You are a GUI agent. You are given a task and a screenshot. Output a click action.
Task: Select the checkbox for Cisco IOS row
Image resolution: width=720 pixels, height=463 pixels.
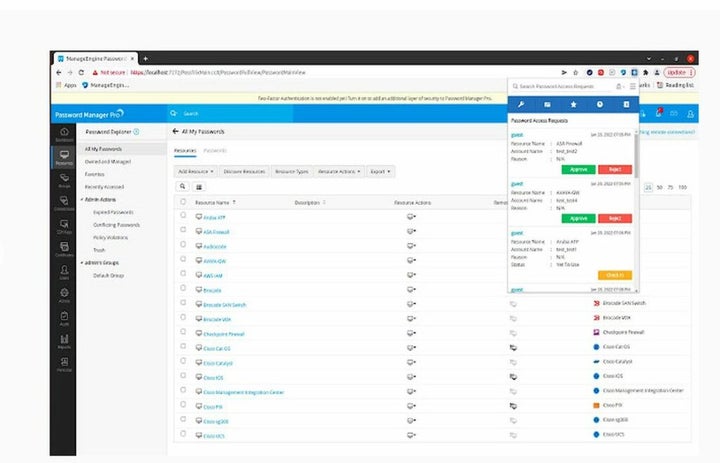[183, 377]
